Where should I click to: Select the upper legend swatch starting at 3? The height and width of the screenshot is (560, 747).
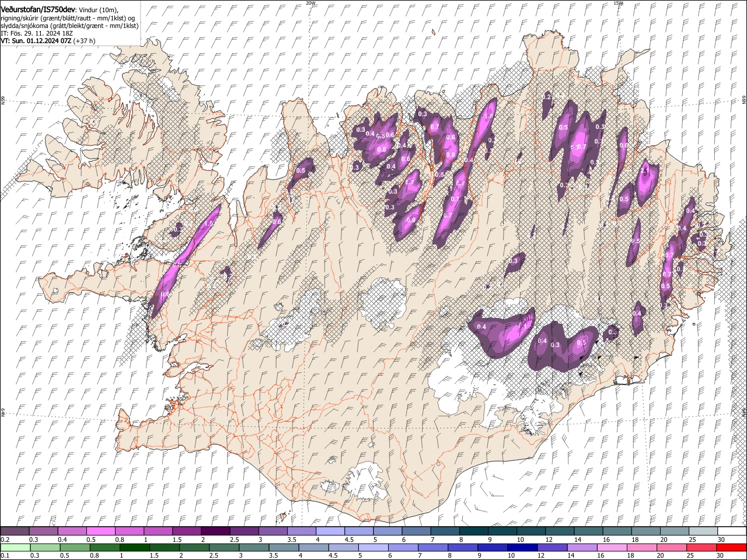273,531
